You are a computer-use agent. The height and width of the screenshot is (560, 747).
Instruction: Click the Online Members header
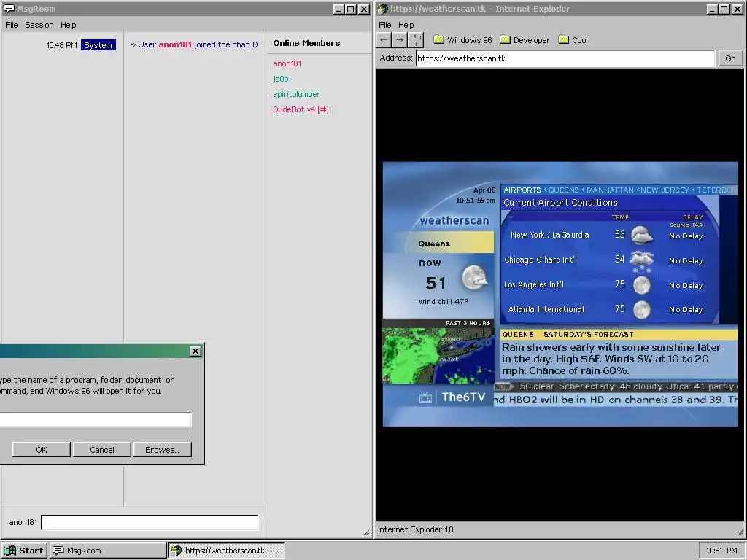tap(306, 43)
